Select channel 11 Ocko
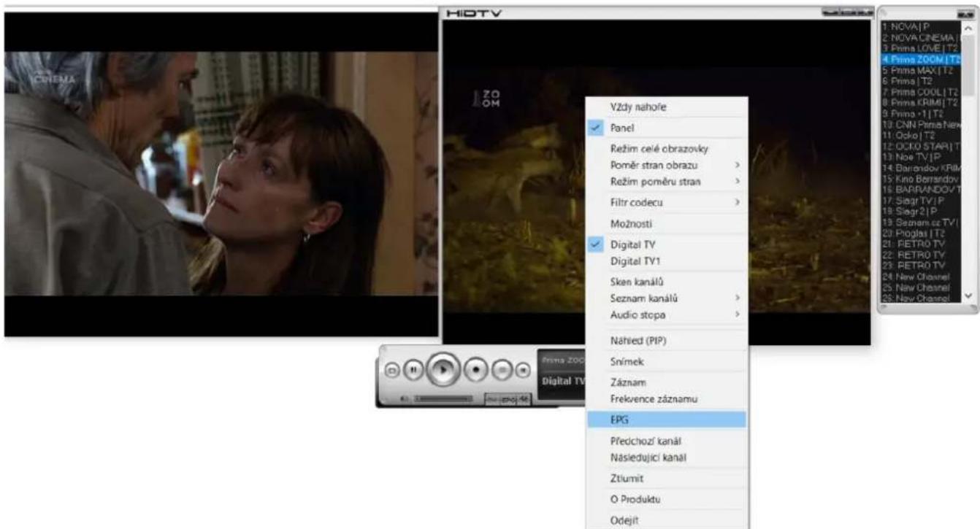The width and height of the screenshot is (980, 529). (920, 136)
